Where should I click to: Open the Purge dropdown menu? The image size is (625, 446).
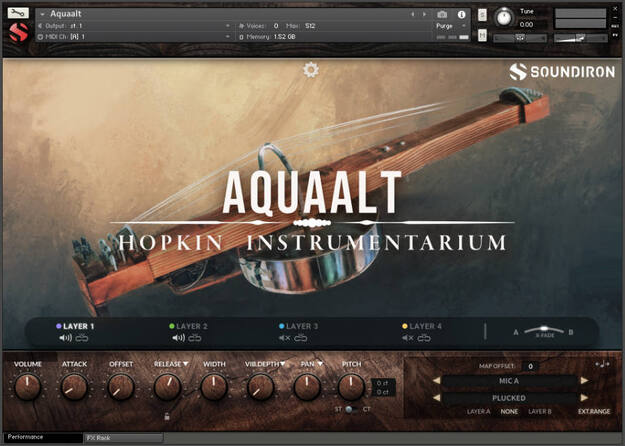[x=451, y=26]
